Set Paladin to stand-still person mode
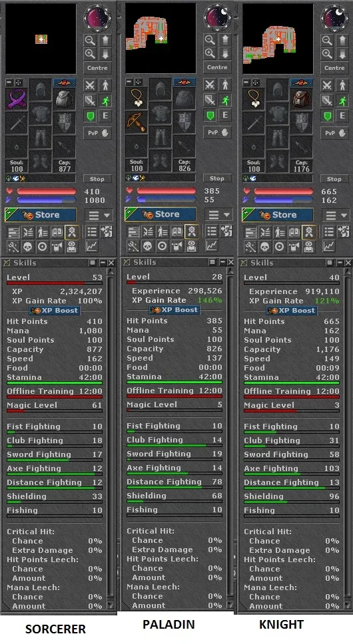This screenshot has width=353, height=644. [224, 85]
